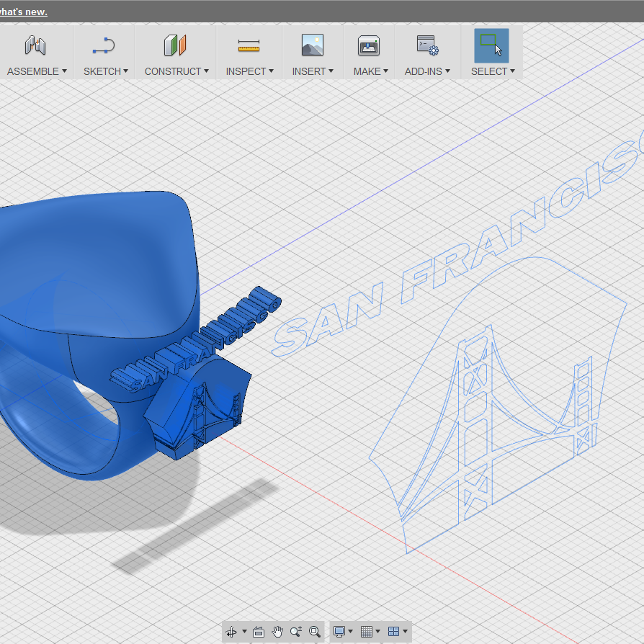Click the Assemble joint tool icon
This screenshot has width=644, height=644.
35,45
